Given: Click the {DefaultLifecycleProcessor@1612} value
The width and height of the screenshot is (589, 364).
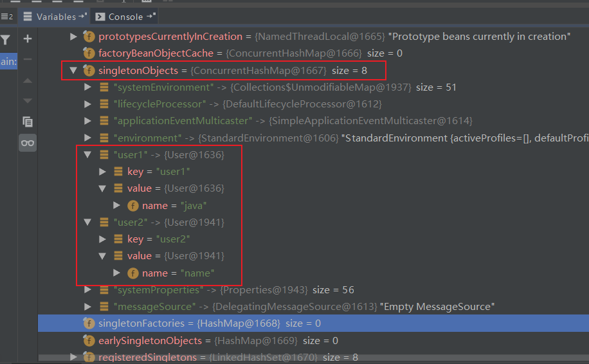Looking at the screenshot, I should point(302,104).
